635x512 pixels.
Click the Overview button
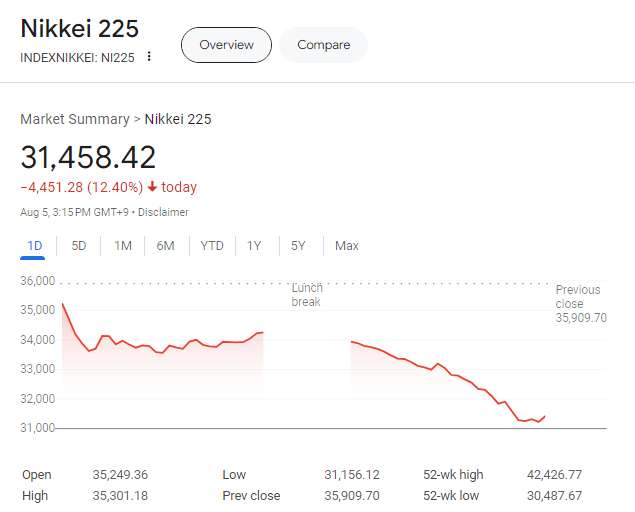pos(226,45)
